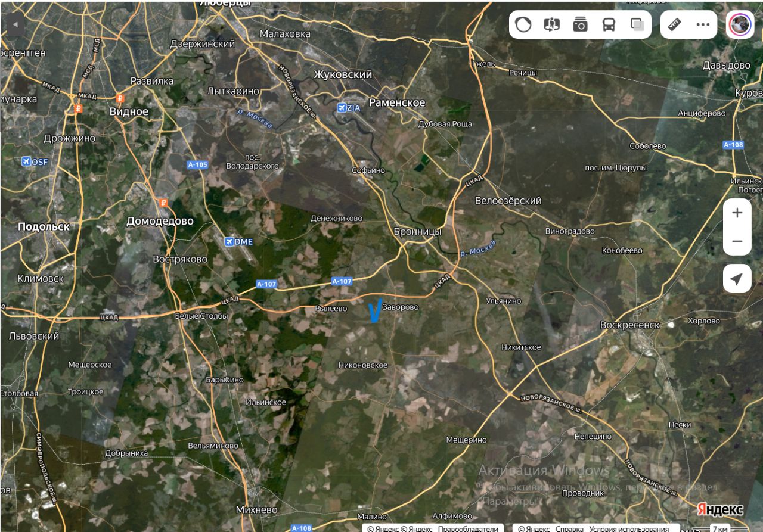Click the Мещерино label
The width and height of the screenshot is (763, 532).
(467, 440)
